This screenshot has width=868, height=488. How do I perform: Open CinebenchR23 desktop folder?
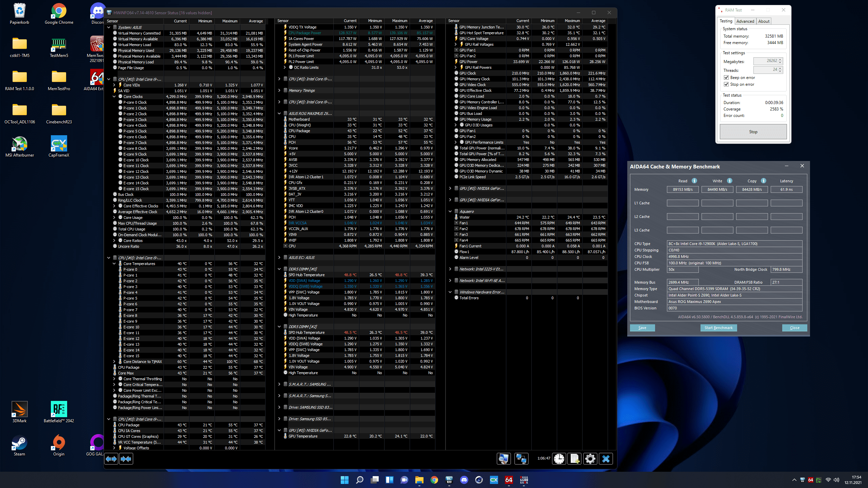tap(59, 114)
